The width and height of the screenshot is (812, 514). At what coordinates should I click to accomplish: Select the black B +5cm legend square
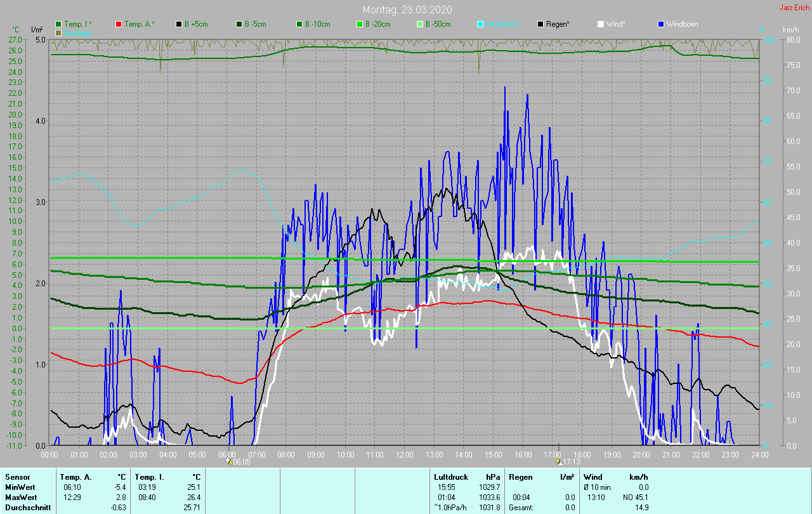[179, 24]
